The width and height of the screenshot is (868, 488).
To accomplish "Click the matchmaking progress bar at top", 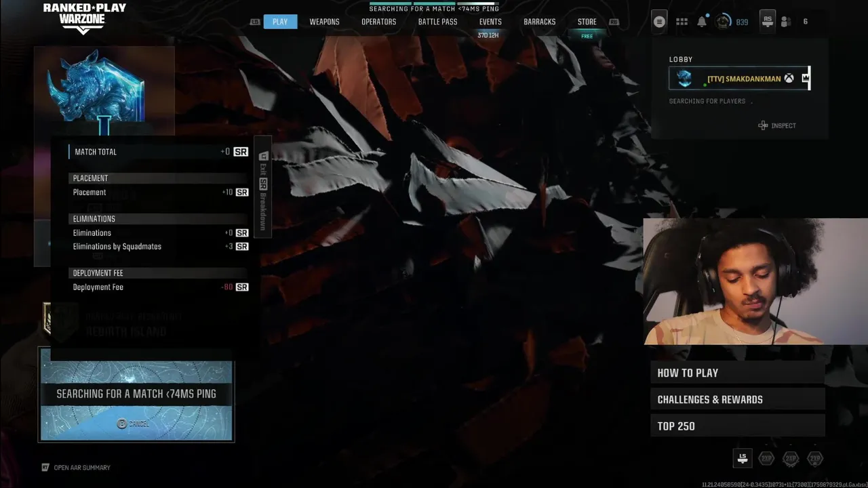I will pos(434,3).
